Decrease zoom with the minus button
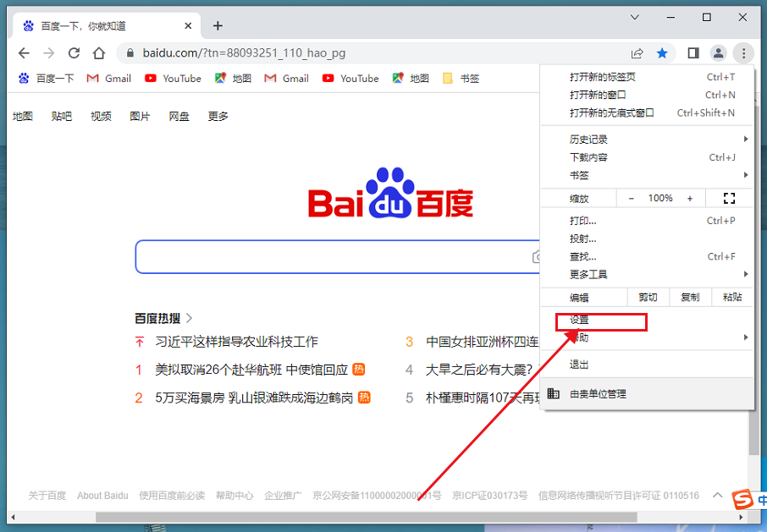Screen dimensions: 767x532 coord(631,199)
